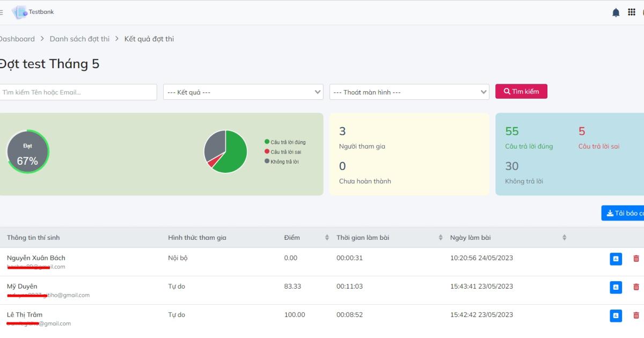Open the Thoát màn hình filter dropdown
The height and width of the screenshot is (338, 644).
click(409, 92)
